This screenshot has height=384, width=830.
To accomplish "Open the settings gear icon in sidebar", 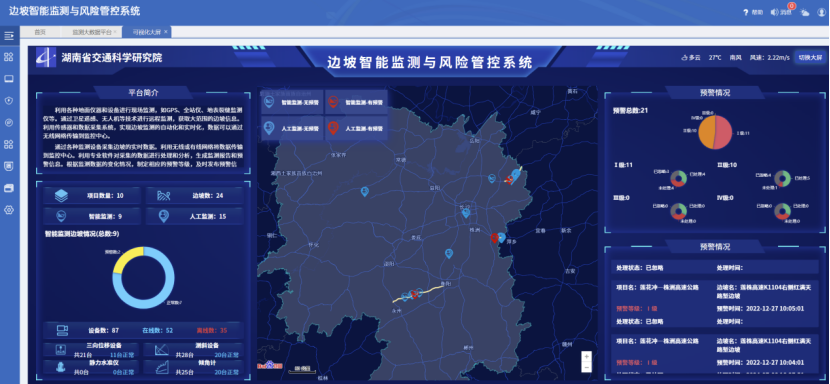I will click(8, 210).
